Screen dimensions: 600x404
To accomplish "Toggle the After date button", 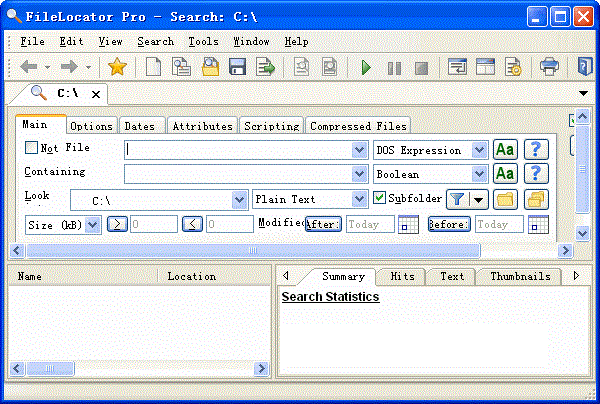I will click(323, 224).
